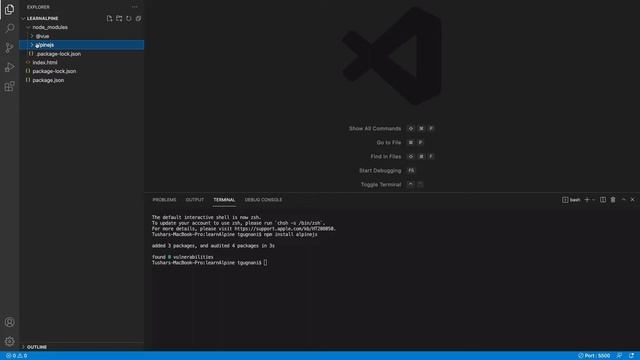Switch to the Output tab

(x=195, y=200)
